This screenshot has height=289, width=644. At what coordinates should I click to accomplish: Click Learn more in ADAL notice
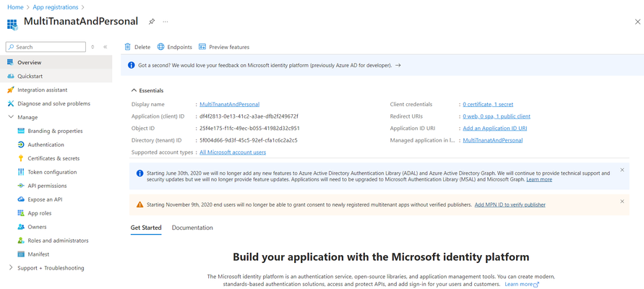[x=539, y=179]
